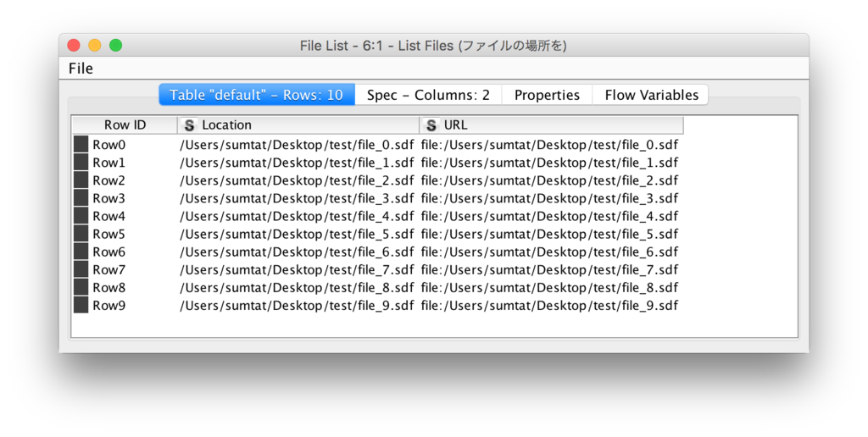Viewport: 868px width, 437px height.
Task: Click Location cell /Users/sumtat/Desktop/test/file_8.sdf
Action: point(297,288)
